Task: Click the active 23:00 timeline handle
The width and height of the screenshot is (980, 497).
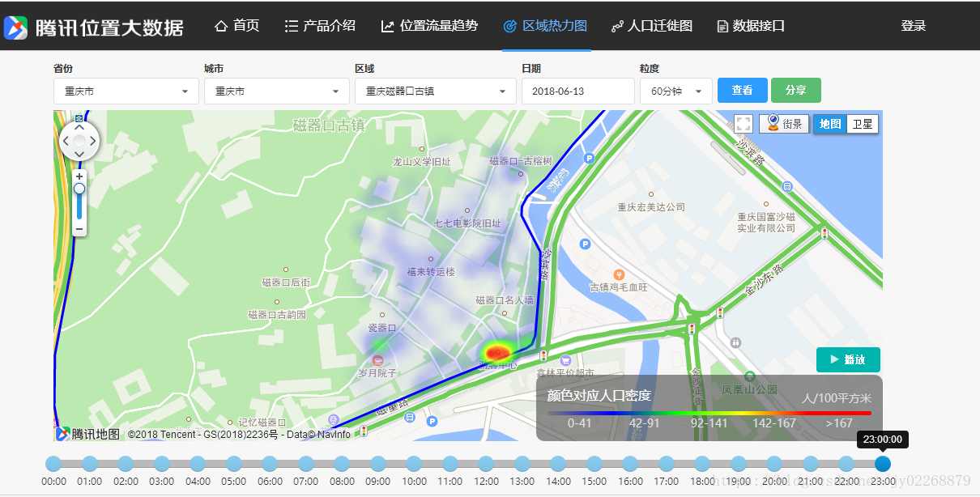Action: tap(883, 464)
